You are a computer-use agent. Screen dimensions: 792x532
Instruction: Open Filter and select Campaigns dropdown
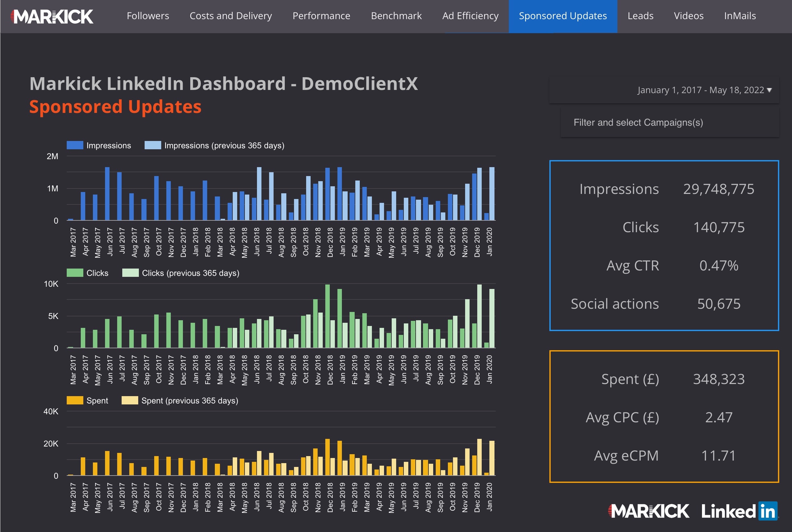[669, 122]
